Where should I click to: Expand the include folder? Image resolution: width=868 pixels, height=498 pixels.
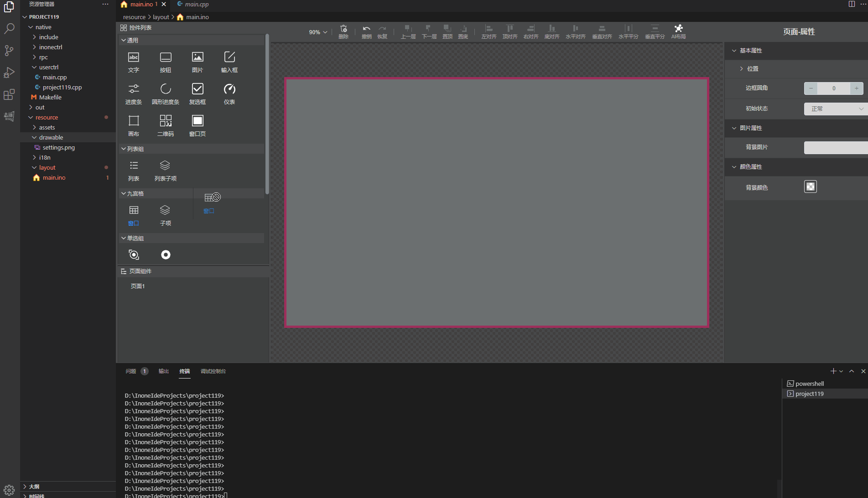pyautogui.click(x=48, y=37)
